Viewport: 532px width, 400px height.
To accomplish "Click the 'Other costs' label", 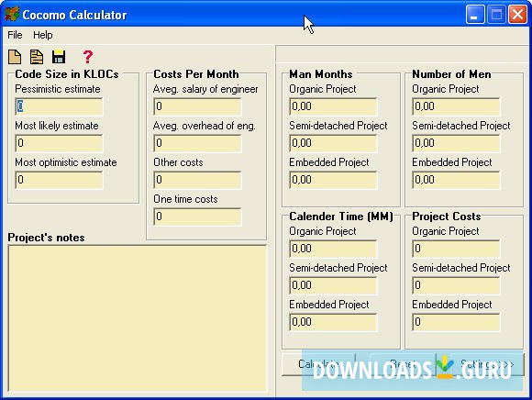I will [x=178, y=162].
